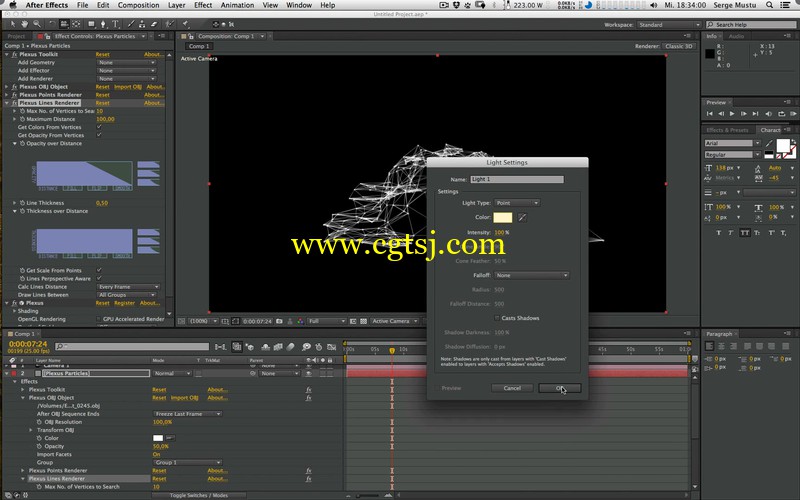
Task: Select the Puppet Pin tool
Action: [185, 24]
